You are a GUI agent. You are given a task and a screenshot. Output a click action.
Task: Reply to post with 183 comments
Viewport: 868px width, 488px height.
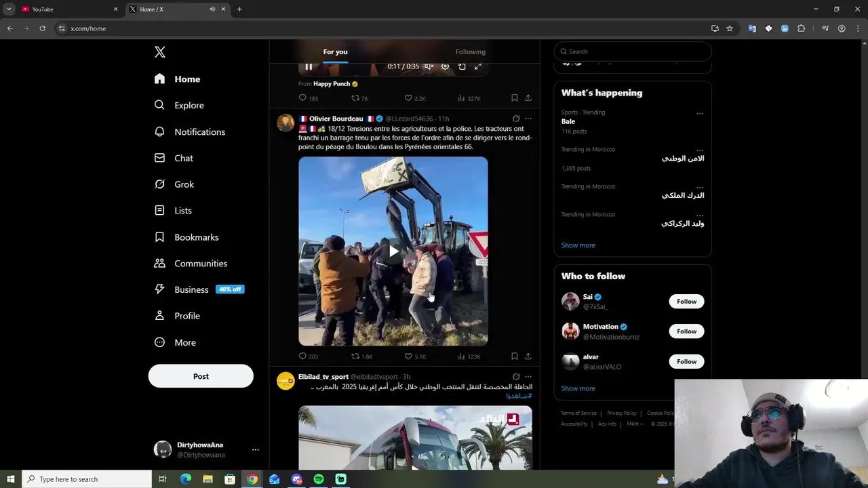click(x=309, y=98)
